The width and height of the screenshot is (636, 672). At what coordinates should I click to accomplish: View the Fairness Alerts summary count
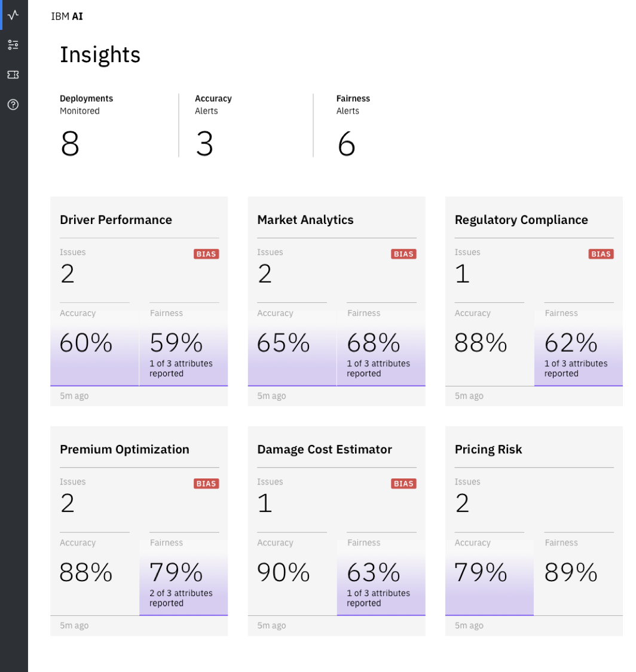click(346, 145)
